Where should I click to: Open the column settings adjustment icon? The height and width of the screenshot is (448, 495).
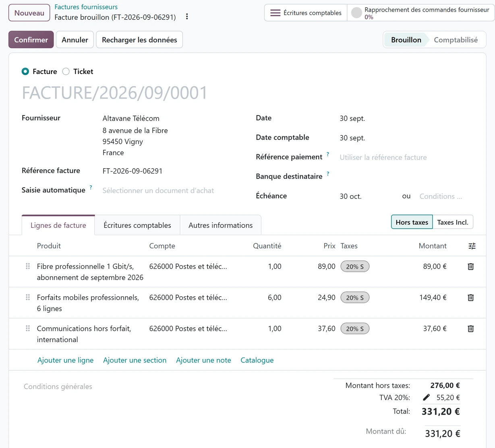(x=472, y=246)
